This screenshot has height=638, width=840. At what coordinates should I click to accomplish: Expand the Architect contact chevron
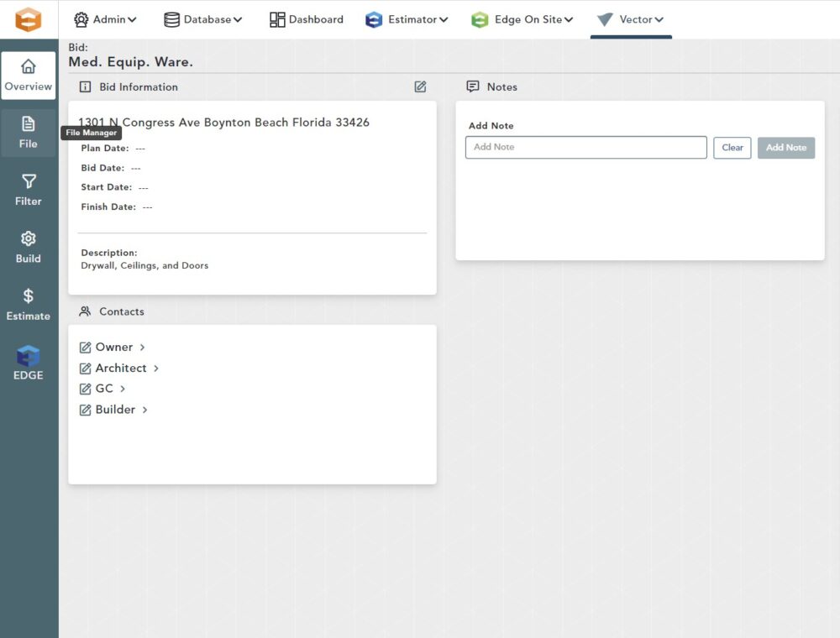[156, 369]
